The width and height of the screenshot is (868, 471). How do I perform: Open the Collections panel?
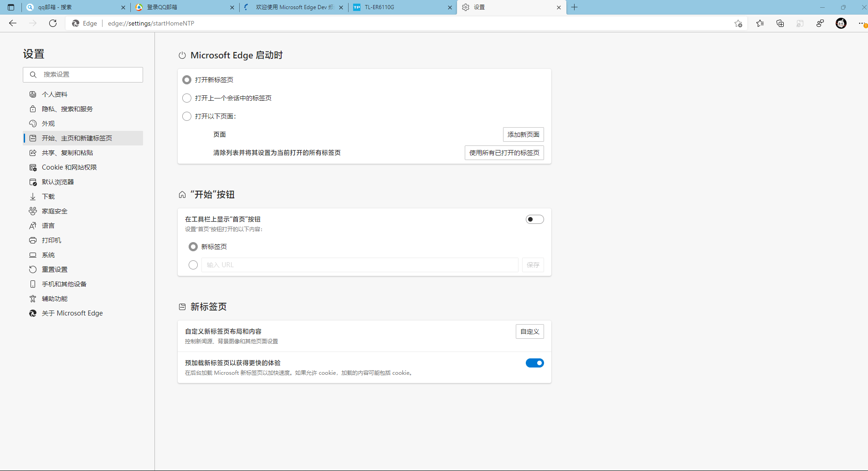click(780, 23)
